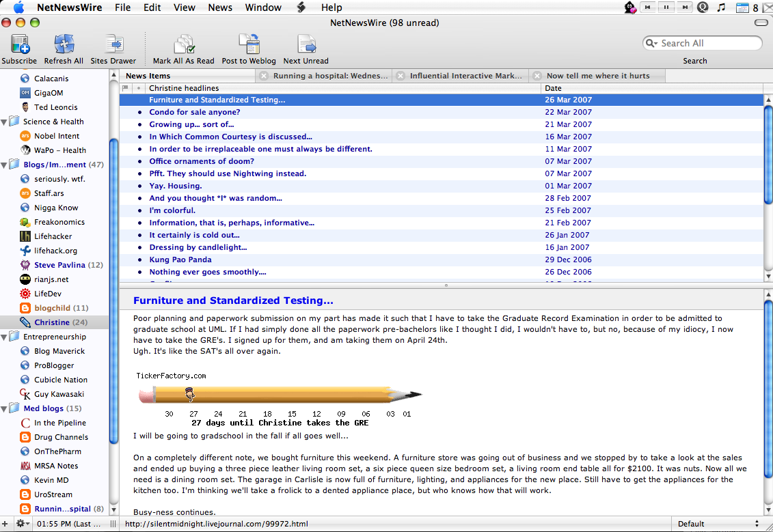Switch to Running a hospital tab
The width and height of the screenshot is (773, 532).
(x=324, y=76)
